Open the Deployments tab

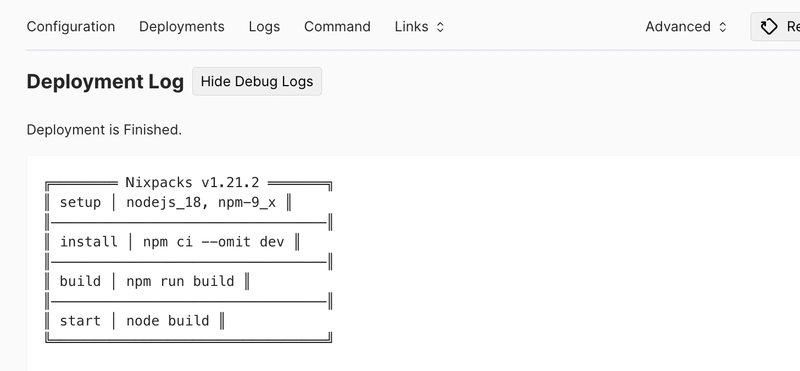pos(182,27)
